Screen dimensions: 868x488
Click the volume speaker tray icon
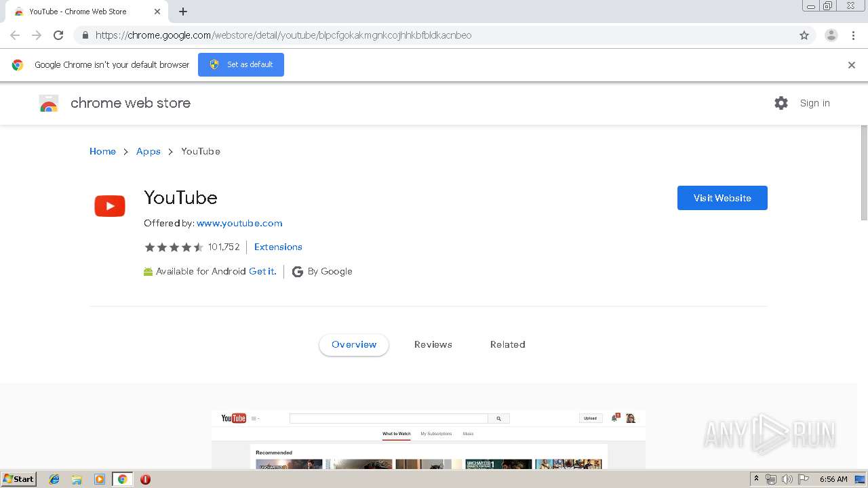tap(787, 479)
